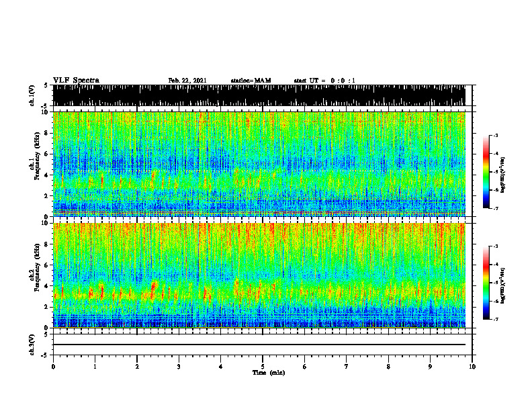The image size is (532, 411).
Task: Click time axis tick label '5'
Action: pyautogui.click(x=263, y=367)
